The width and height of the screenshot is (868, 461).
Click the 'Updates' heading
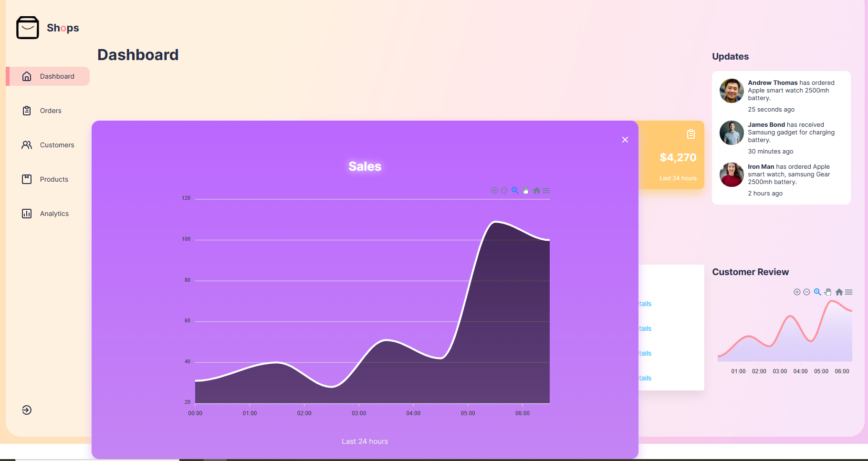coord(731,56)
